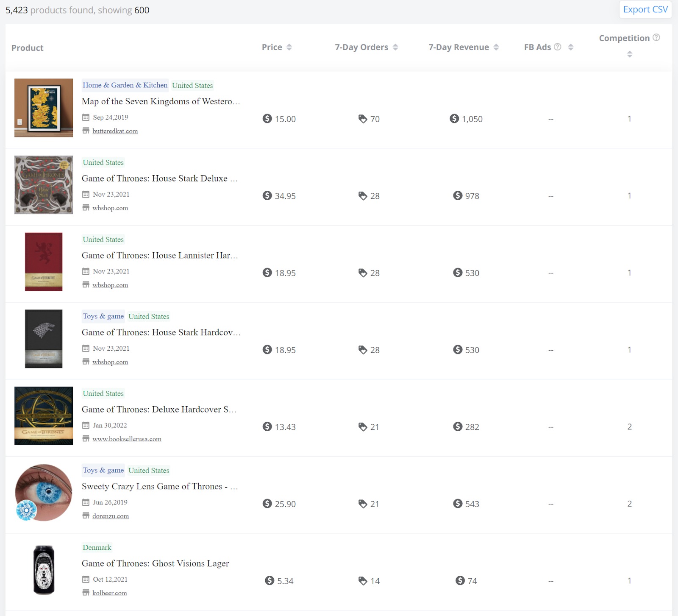
Task: Click the store icon beside dorenzu.com
Action: coord(86,516)
